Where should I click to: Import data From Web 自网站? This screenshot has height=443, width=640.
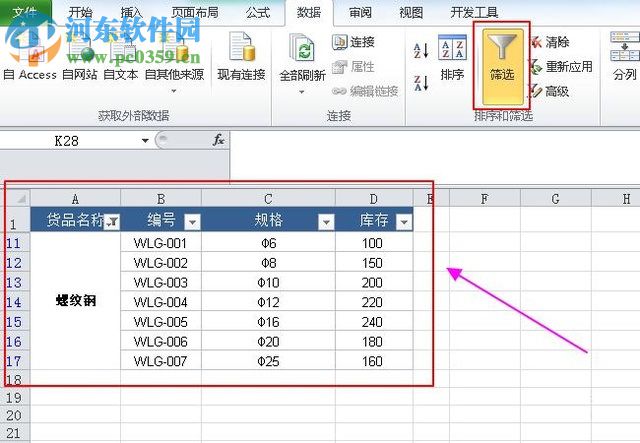coord(80,56)
